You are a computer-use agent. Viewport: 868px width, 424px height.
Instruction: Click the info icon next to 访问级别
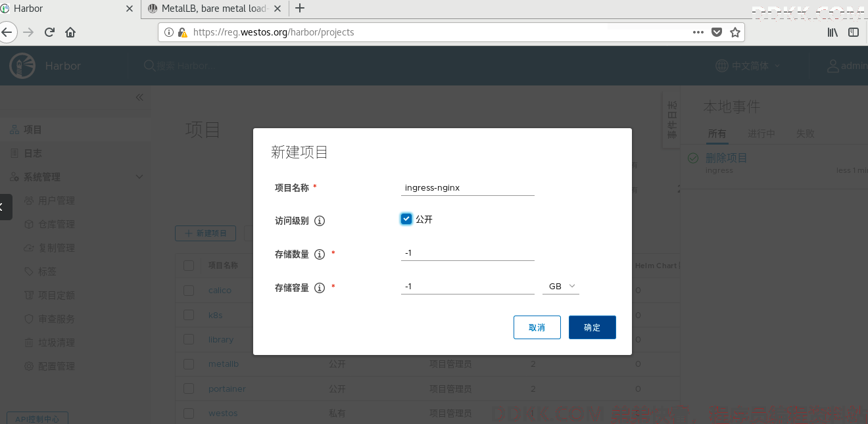click(320, 221)
